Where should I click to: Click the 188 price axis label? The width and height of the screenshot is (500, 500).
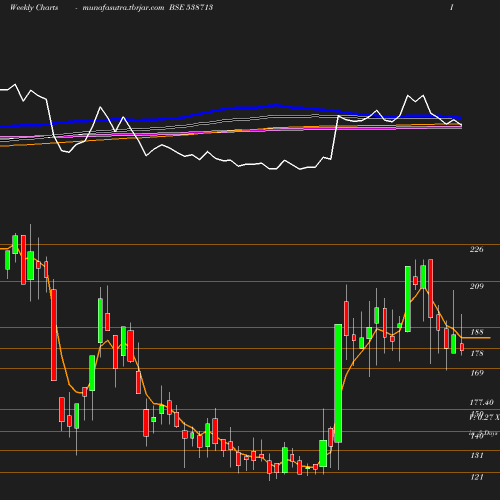477,332
